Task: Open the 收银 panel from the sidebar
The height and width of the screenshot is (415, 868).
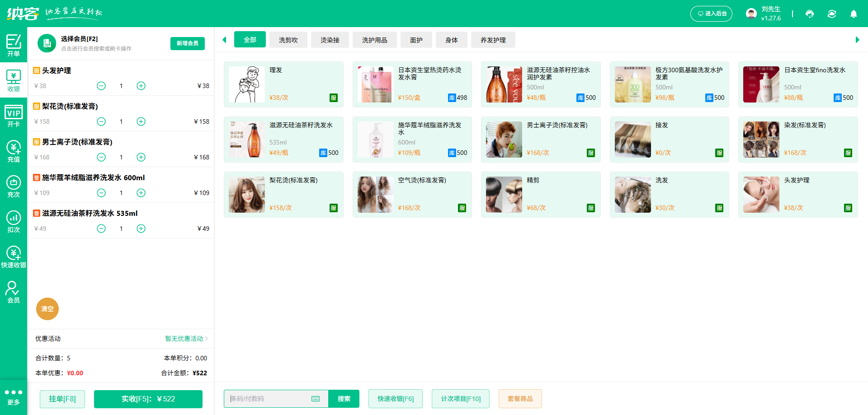Action: [14, 80]
